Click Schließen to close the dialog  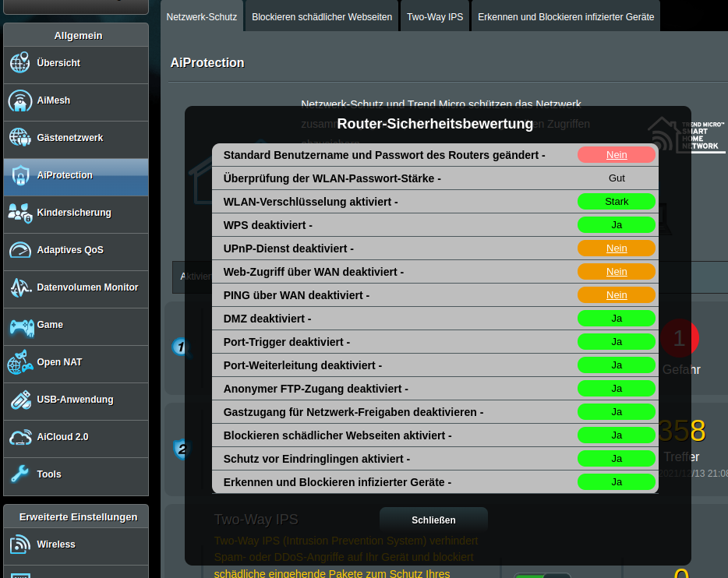pos(433,520)
